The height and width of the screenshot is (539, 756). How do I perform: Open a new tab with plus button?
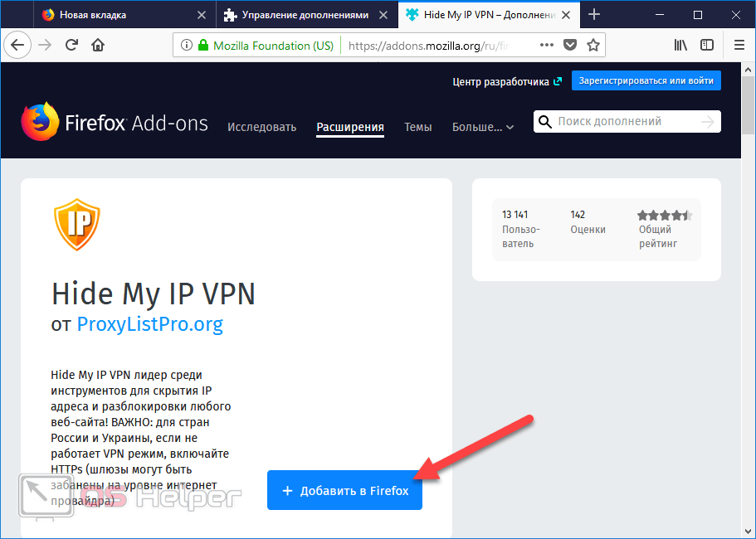(594, 15)
